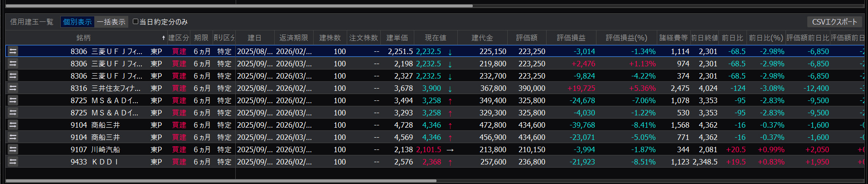This screenshot has width=868, height=184.
Task: Click the sort arrow in 銘柄 header
Action: [163, 38]
